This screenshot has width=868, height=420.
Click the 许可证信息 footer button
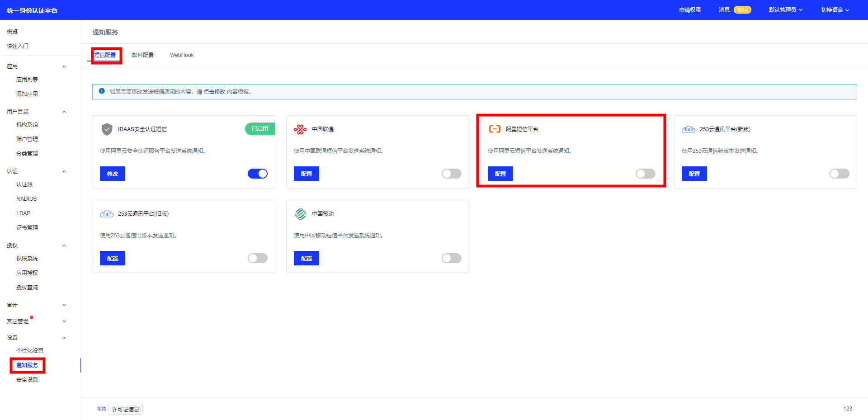tap(126, 409)
